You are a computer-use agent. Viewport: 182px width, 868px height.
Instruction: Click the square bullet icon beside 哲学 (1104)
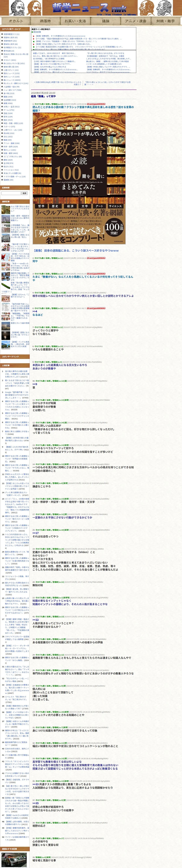pyautogui.click(x=2, y=117)
